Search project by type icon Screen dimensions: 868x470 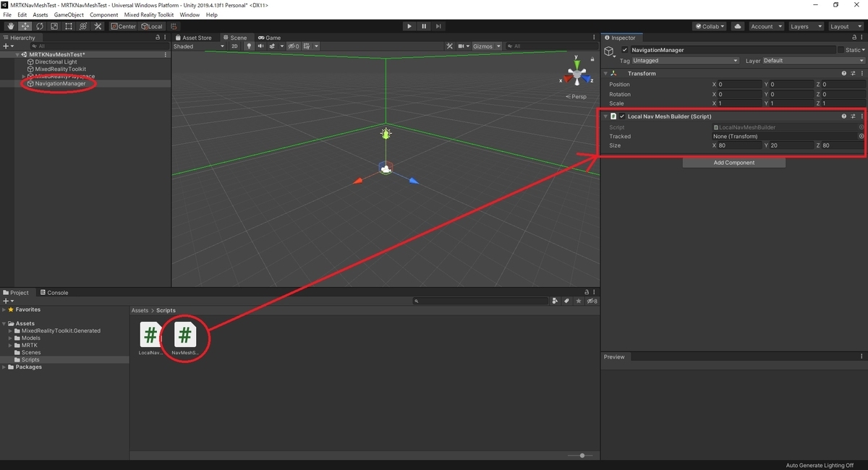click(x=555, y=301)
